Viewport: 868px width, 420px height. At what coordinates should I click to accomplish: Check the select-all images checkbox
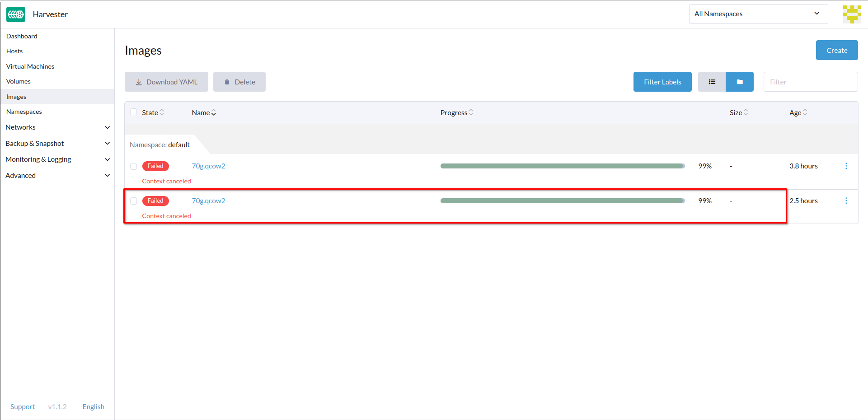[133, 112]
